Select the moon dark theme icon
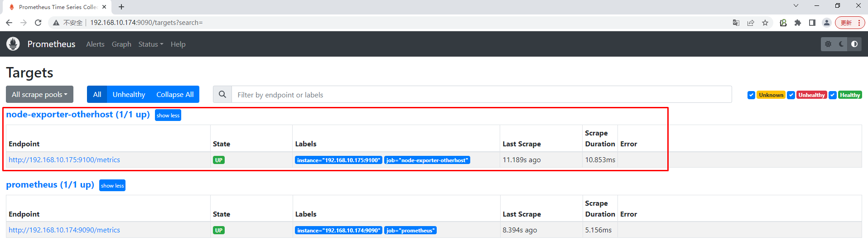Image resolution: width=868 pixels, height=251 pixels. [x=841, y=44]
